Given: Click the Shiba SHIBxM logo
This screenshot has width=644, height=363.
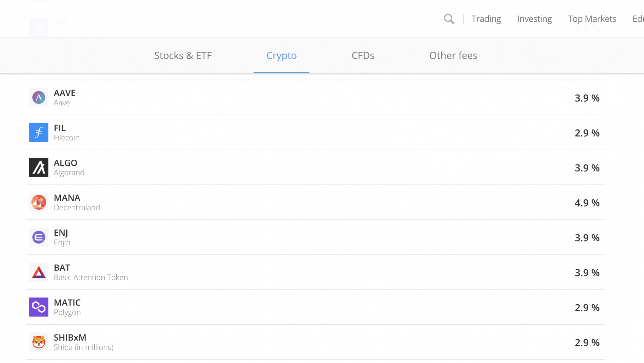Looking at the screenshot, I should point(39,342).
